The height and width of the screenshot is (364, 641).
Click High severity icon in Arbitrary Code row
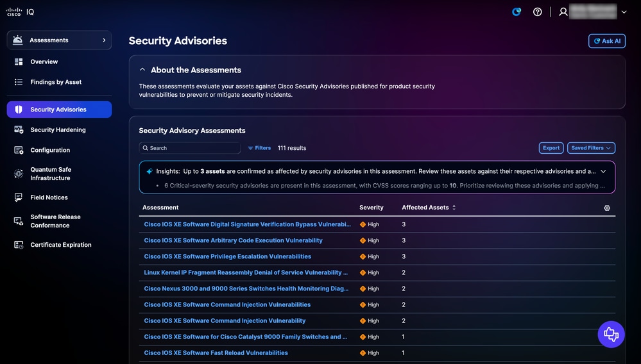(x=363, y=241)
